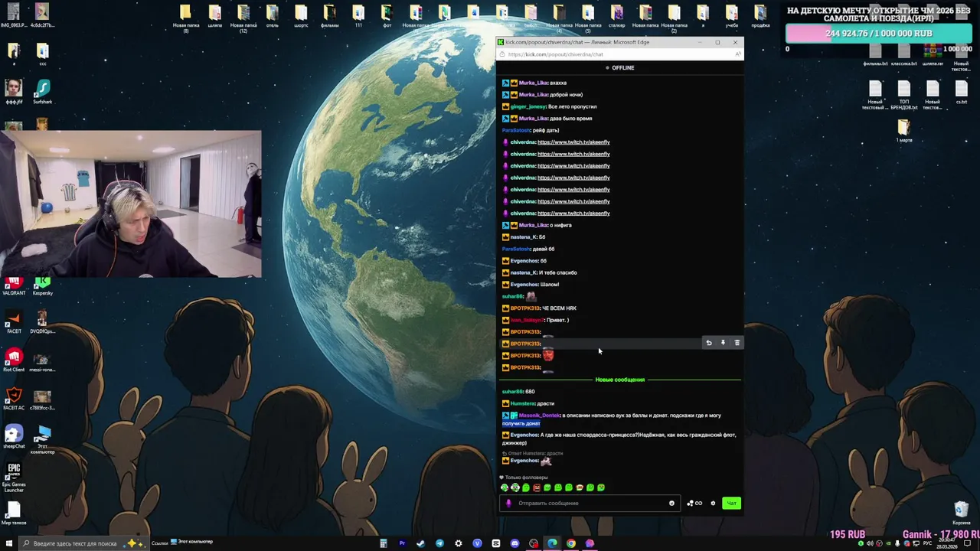Image resolution: width=980 pixels, height=551 pixels.
Task: Click the Edge address bar with kick.com URL
Action: tap(612, 54)
